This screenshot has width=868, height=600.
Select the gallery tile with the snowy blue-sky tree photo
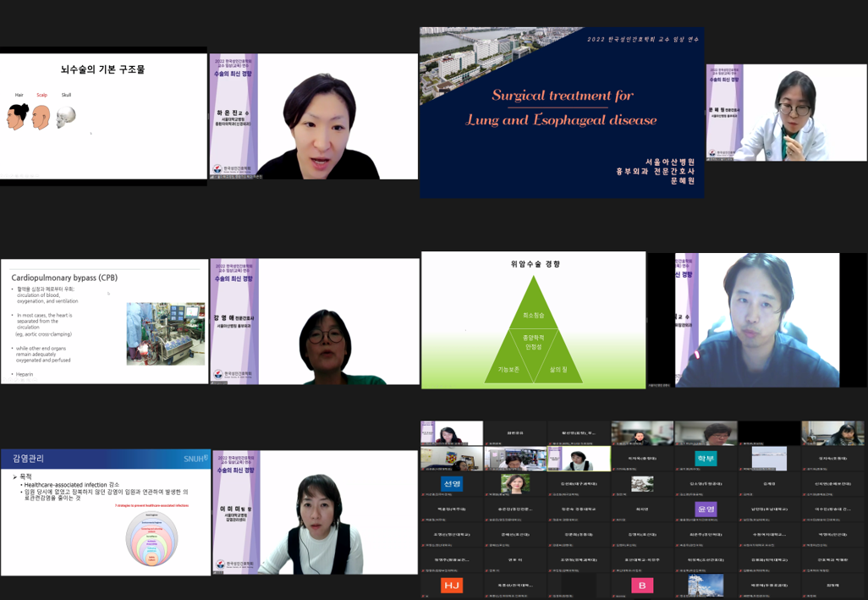706,585
